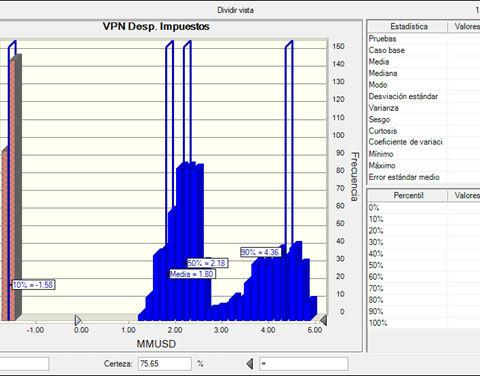The image size is (480, 376).
Task: Select the Mediana row in statistics table
Action: pos(424,73)
